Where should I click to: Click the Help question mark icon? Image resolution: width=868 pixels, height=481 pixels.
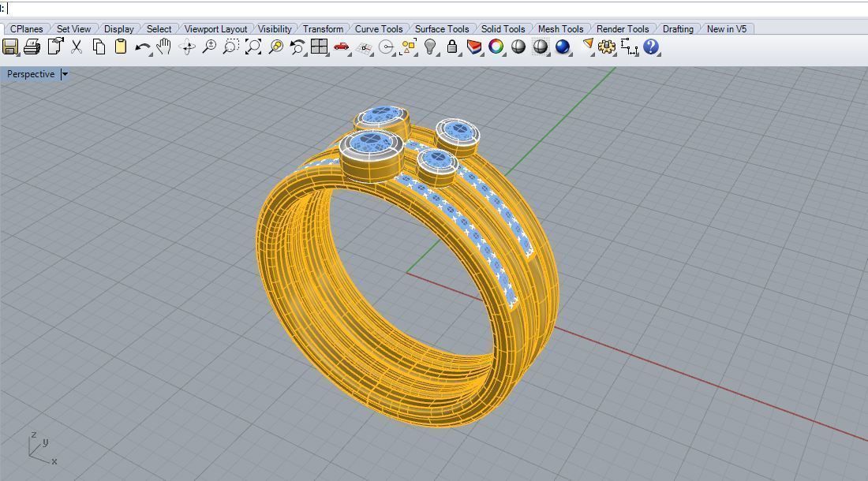651,47
